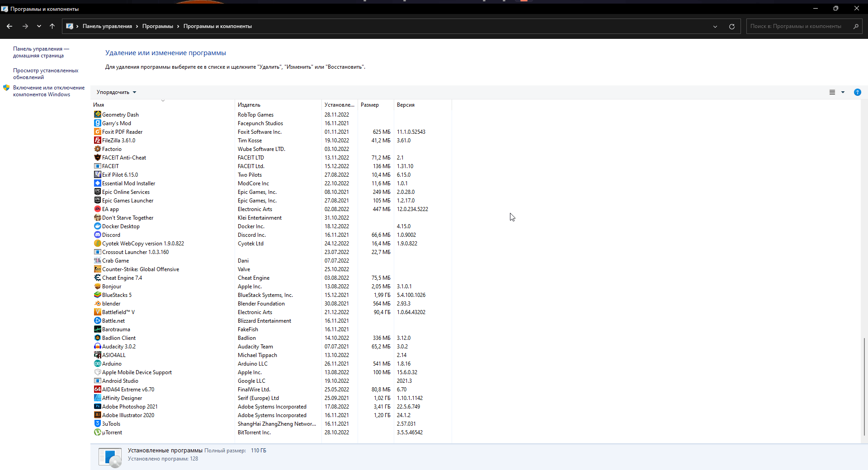
Task: Click the FileZilla 3.61.0 icon
Action: click(97, 140)
